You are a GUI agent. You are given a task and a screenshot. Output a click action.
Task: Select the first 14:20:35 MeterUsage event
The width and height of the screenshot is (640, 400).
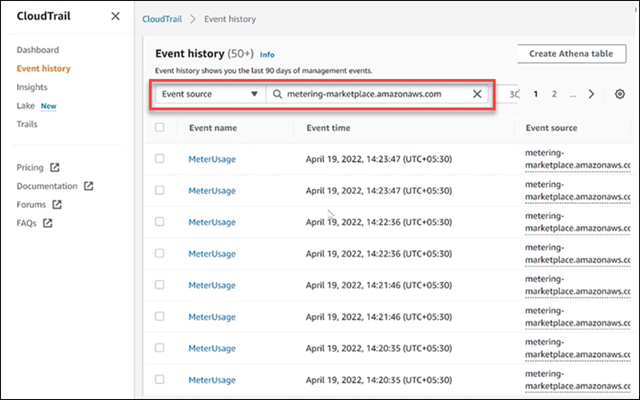coord(160,348)
